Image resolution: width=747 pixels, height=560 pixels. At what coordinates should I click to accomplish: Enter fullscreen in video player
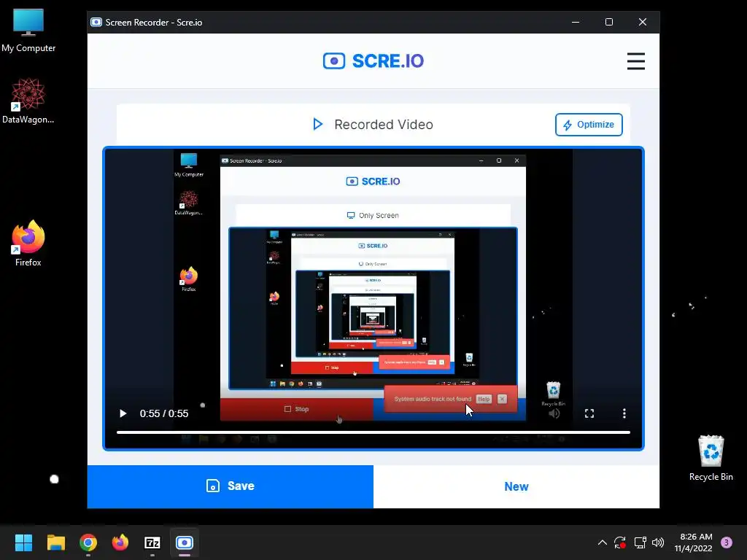coord(589,413)
